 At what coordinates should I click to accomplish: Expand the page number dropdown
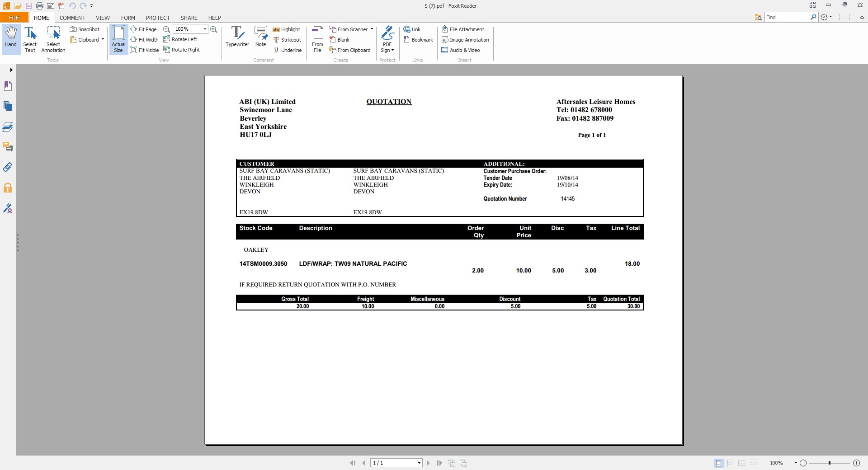click(419, 463)
